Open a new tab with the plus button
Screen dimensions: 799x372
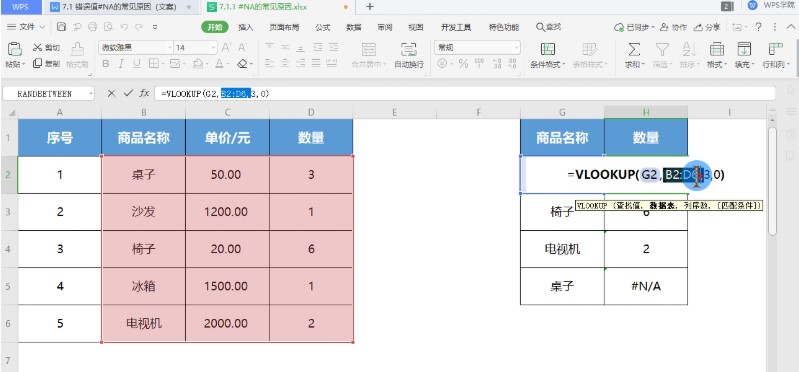(x=370, y=7)
